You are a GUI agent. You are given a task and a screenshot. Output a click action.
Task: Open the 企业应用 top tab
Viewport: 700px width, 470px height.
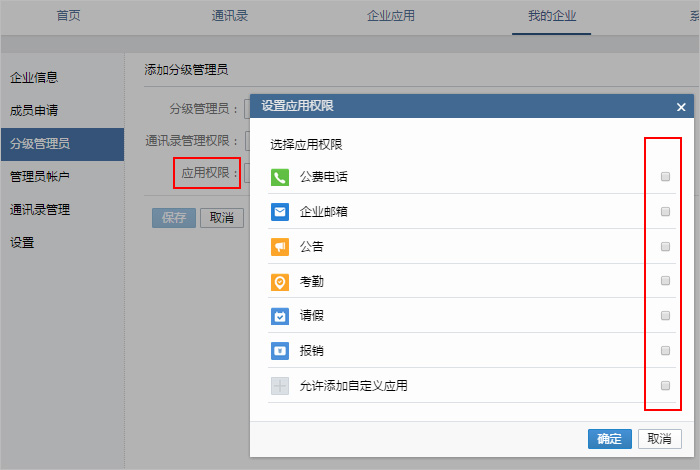pos(391,16)
